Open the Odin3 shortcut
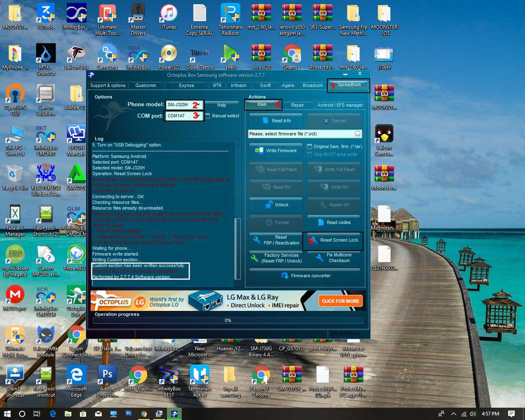The height and width of the screenshot is (420, 525). tap(15, 382)
